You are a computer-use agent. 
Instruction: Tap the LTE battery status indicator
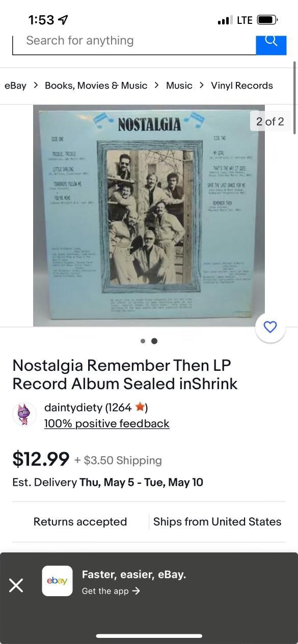[x=267, y=20]
